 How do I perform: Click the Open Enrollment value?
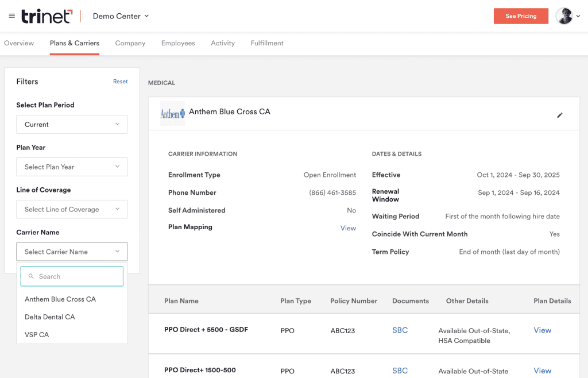(x=330, y=175)
